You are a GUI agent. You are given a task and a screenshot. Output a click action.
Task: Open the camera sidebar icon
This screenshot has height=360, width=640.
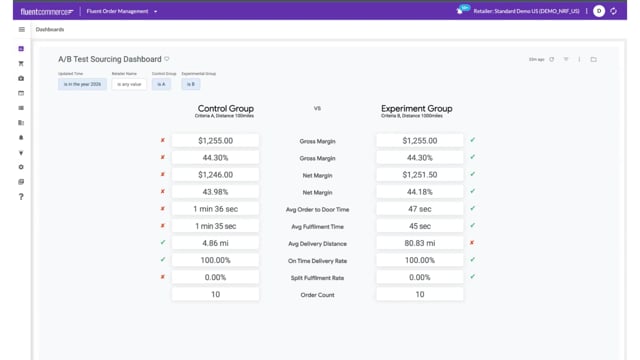(21, 78)
